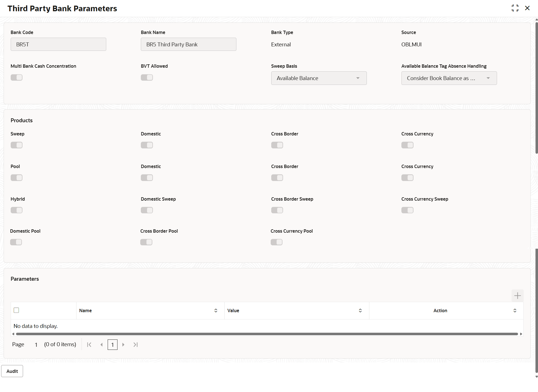Screen dimensions: 538x392
Task: Toggle Cross Border Sweep switch
Action: point(277,210)
